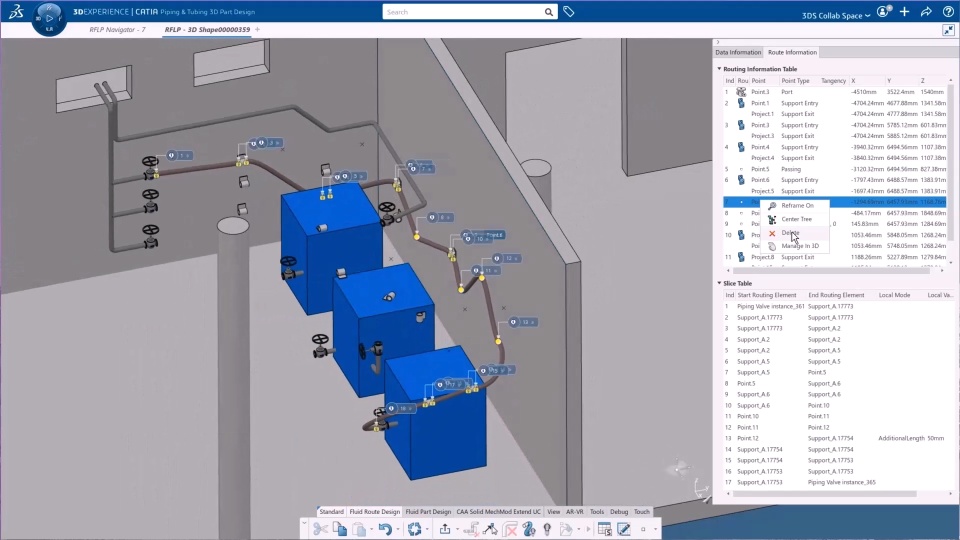Click the tag icon next to search
The height and width of the screenshot is (540, 960).
569,12
